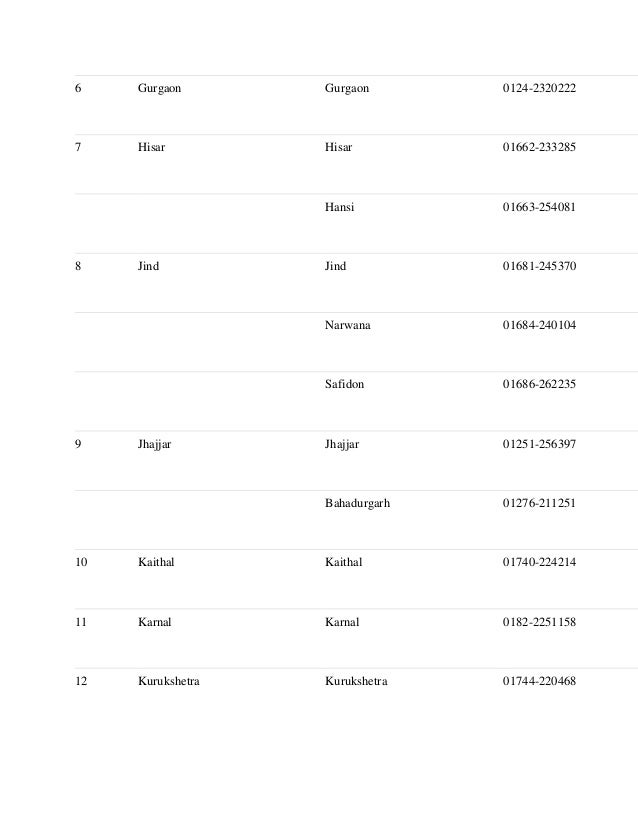Viewport: 638px width, 826px height.
Task: Select the Hansi cell
Action: tap(339, 208)
